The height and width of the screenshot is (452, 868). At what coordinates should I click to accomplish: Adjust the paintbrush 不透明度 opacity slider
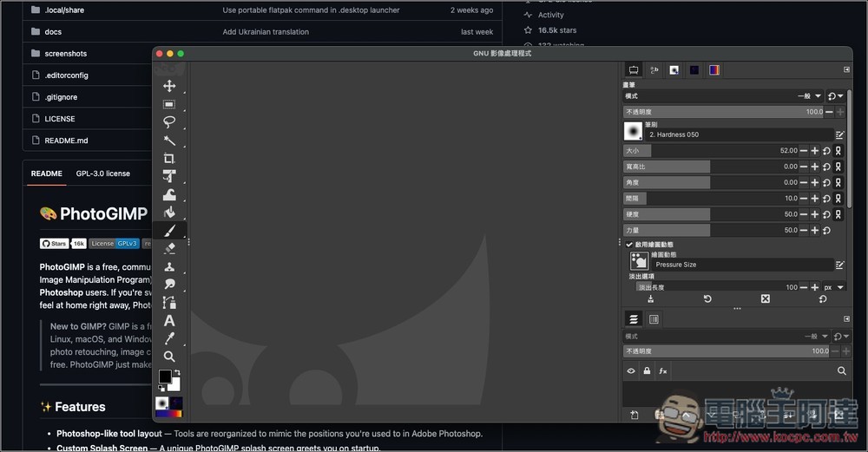click(724, 112)
